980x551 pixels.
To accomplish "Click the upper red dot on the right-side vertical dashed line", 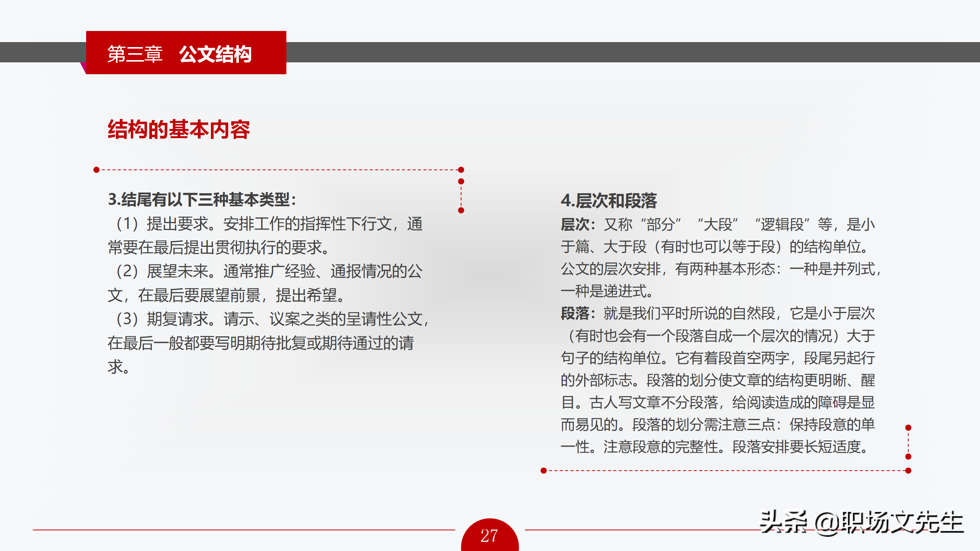I will click(x=908, y=428).
